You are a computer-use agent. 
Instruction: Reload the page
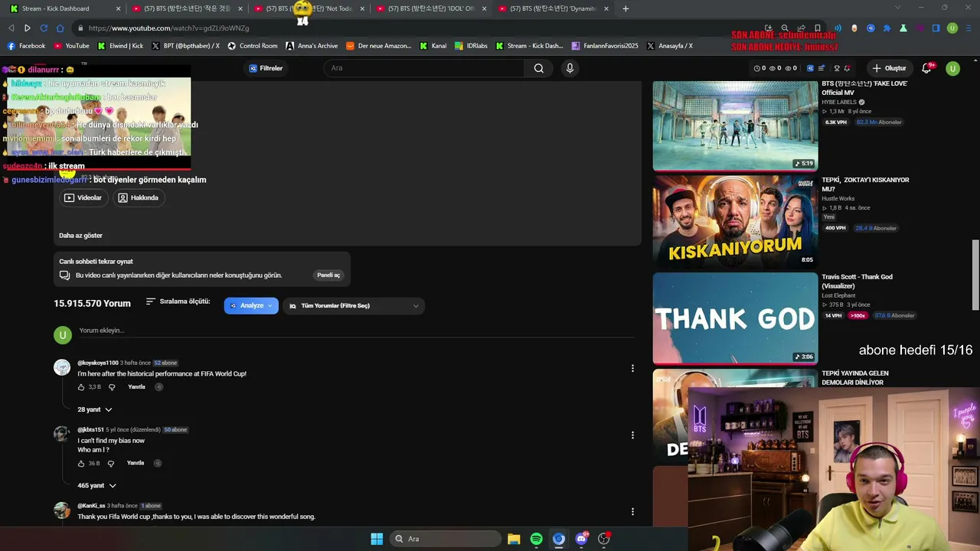(x=44, y=28)
